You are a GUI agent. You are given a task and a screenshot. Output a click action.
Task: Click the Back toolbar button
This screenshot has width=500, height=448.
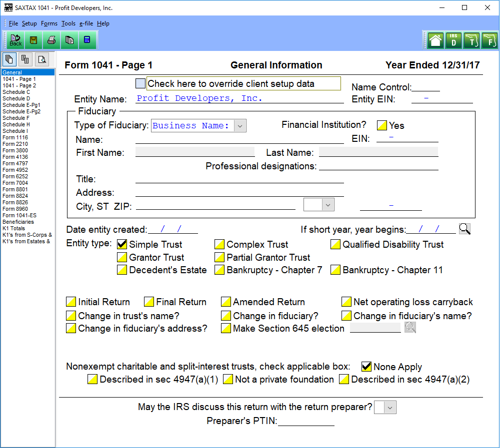pyautogui.click(x=15, y=40)
